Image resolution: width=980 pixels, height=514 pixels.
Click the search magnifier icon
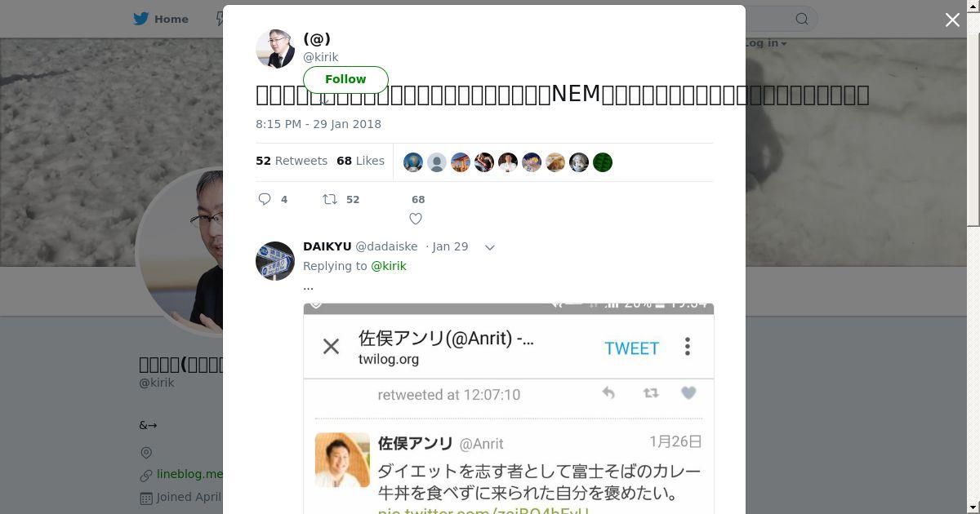tap(802, 19)
